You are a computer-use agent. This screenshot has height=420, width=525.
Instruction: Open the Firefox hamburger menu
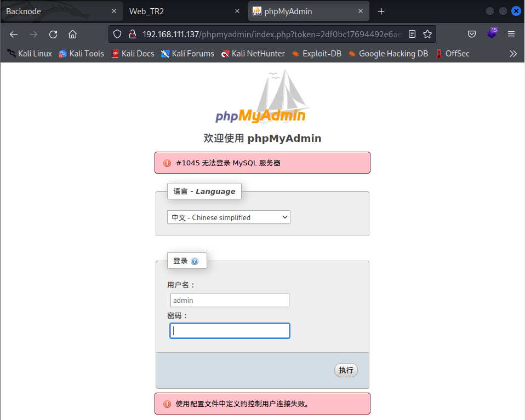tap(511, 34)
